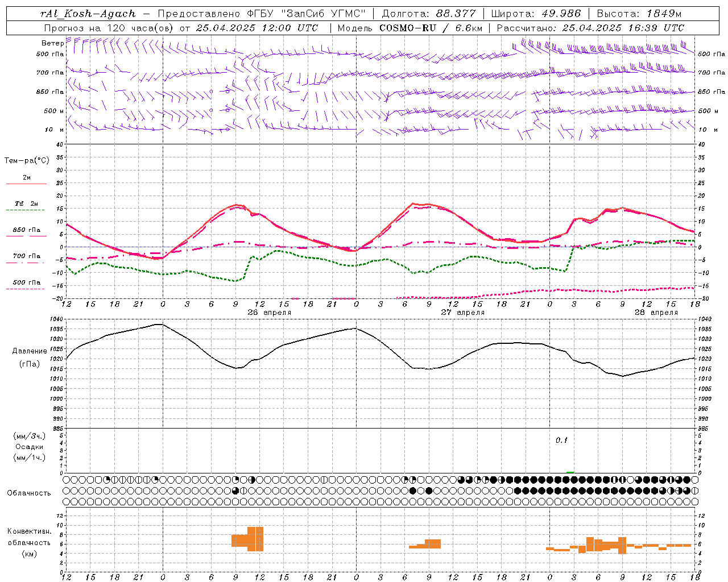
Task: Click the Широта: 49.986 field
Action: [x=536, y=14]
